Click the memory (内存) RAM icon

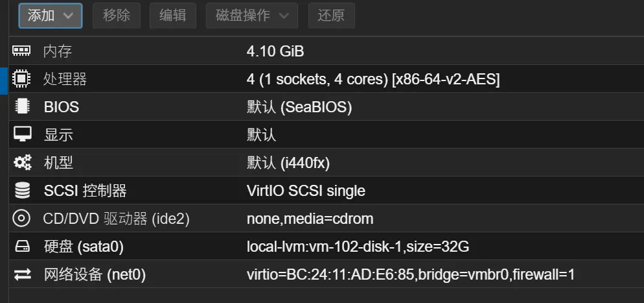click(x=22, y=51)
